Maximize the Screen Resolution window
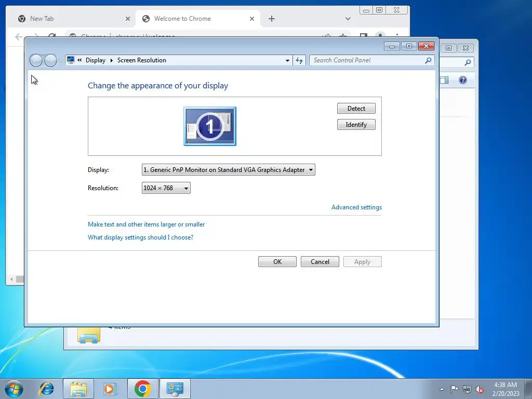The image size is (532, 399). click(x=409, y=46)
